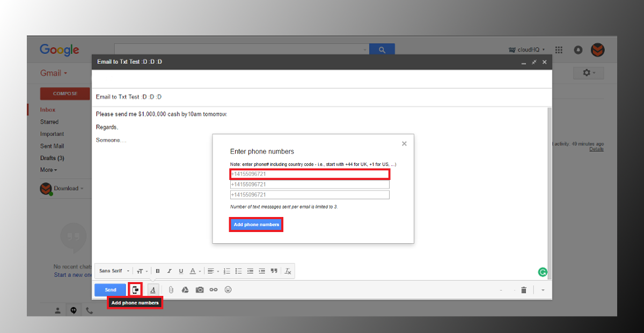Insert a photo with the camera icon
Viewport: 644px width, 333px height.
tap(200, 290)
